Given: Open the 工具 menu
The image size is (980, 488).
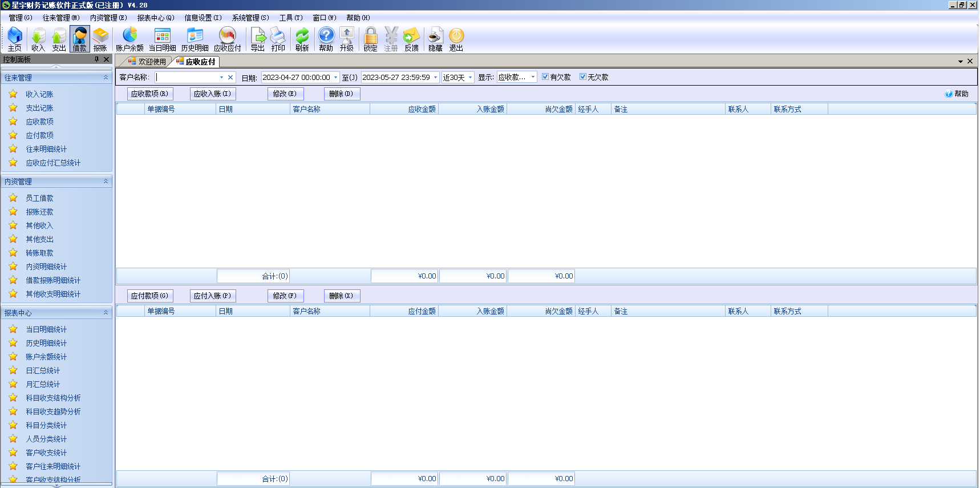Looking at the screenshot, I should [291, 18].
